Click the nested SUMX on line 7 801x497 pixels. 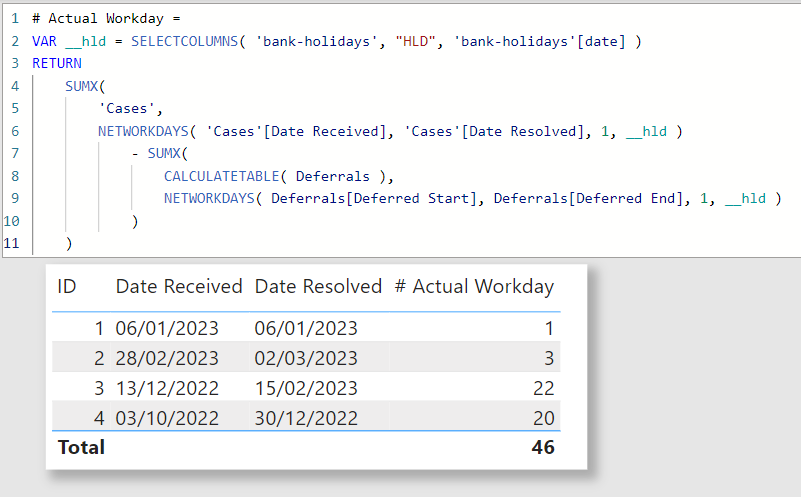[163, 154]
